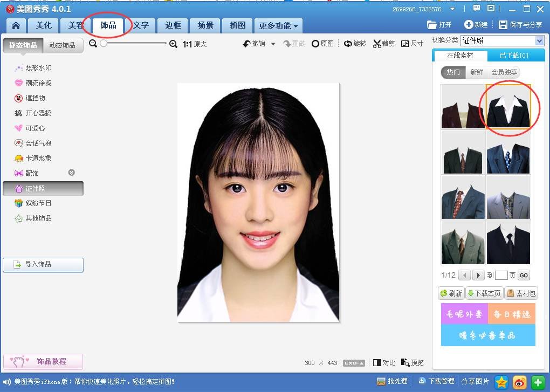This screenshot has height=392, width=550.
Task: Select the 新鲜 filter option
Action: click(x=477, y=72)
